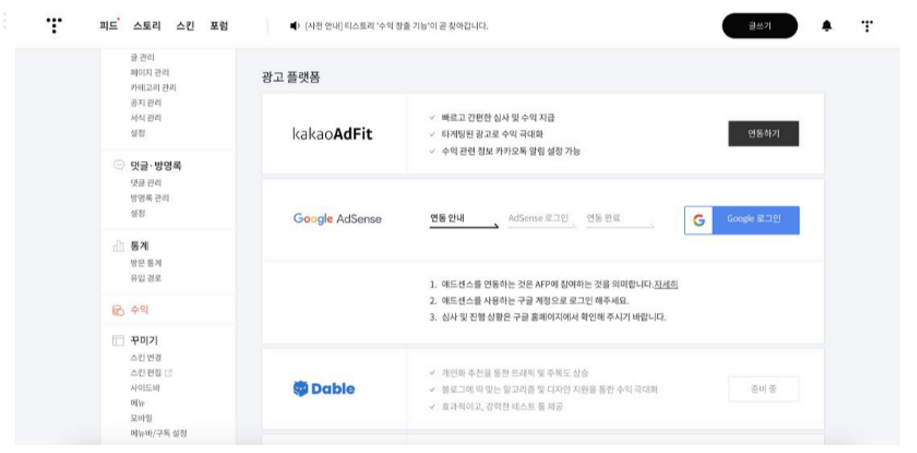Open the 스킨 menu in header

coord(185,26)
